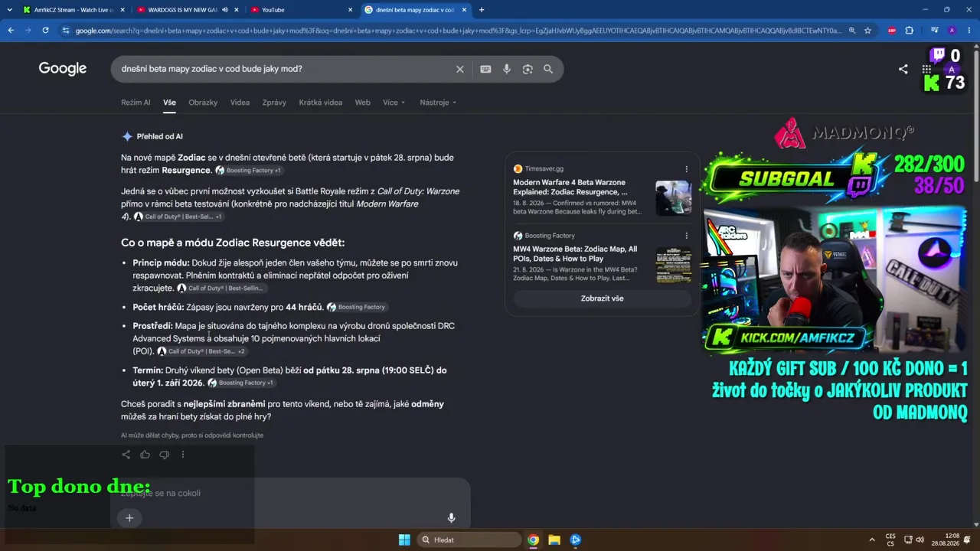This screenshot has height=551, width=980.
Task: Expand the Nástroje tools menu
Action: 438,103
